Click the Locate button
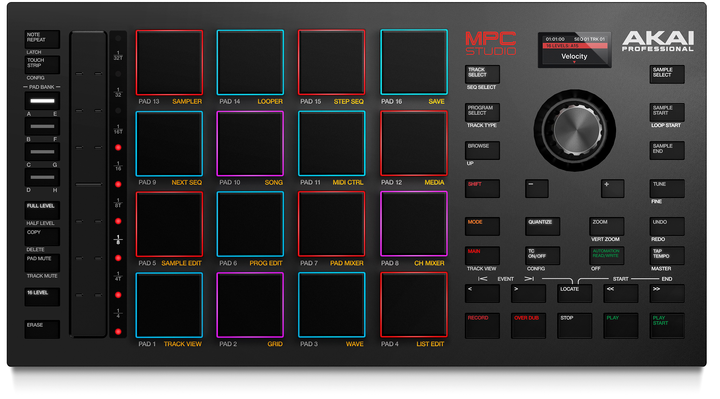The image size is (720, 399). tap(574, 293)
